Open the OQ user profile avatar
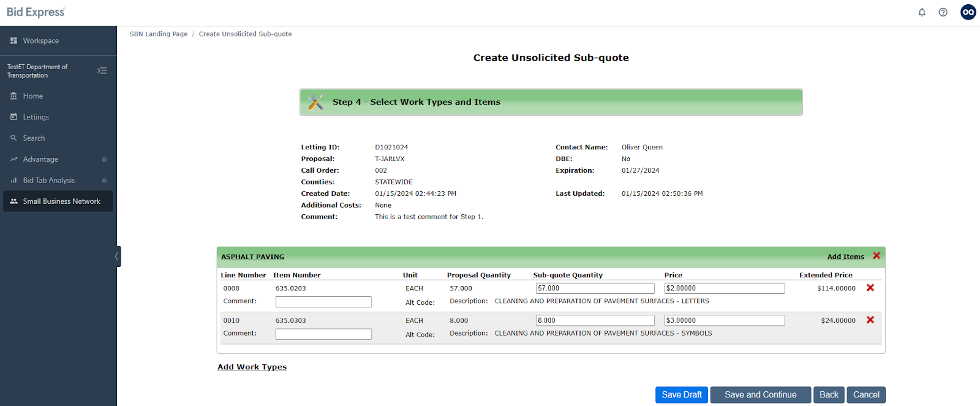 [x=968, y=12]
